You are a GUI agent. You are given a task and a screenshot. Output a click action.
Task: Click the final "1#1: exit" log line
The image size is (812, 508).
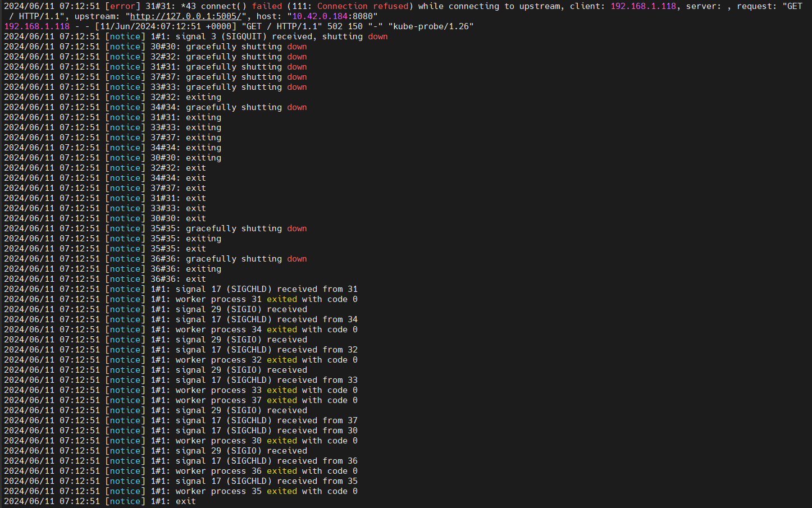click(173, 501)
